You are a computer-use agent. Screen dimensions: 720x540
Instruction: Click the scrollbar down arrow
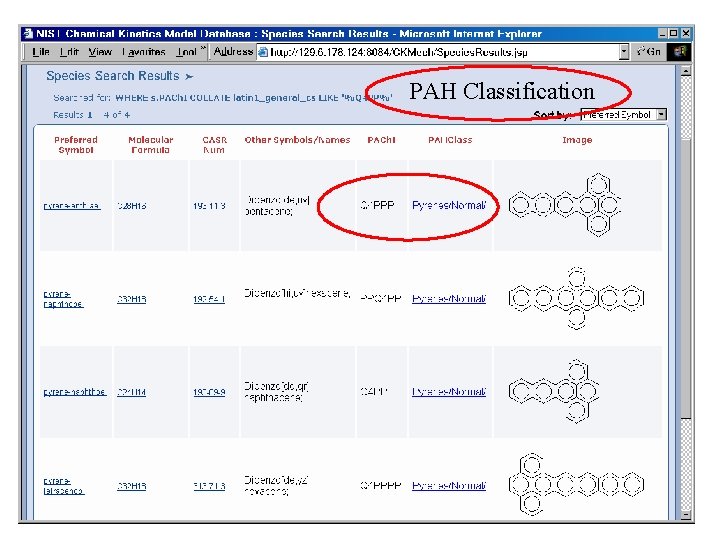[686, 515]
